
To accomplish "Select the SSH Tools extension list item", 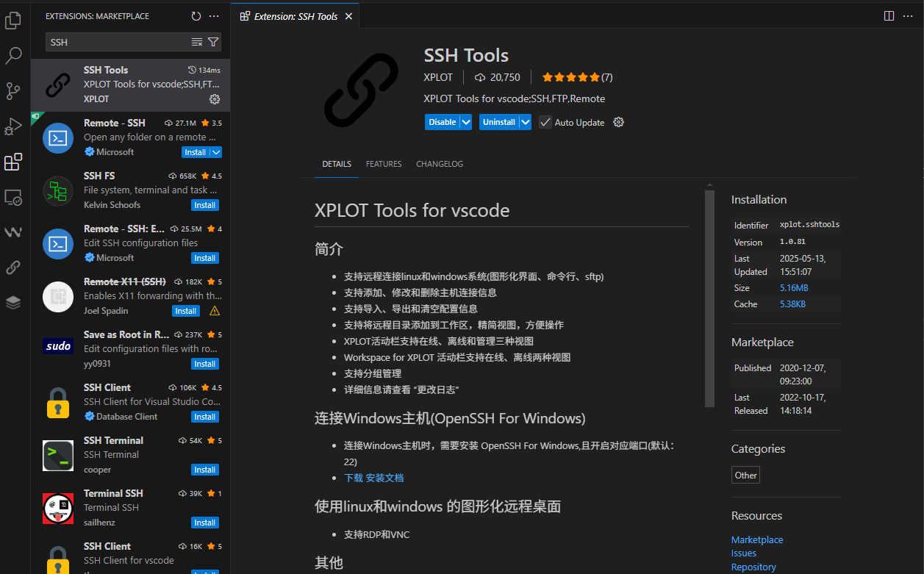I will [x=130, y=85].
